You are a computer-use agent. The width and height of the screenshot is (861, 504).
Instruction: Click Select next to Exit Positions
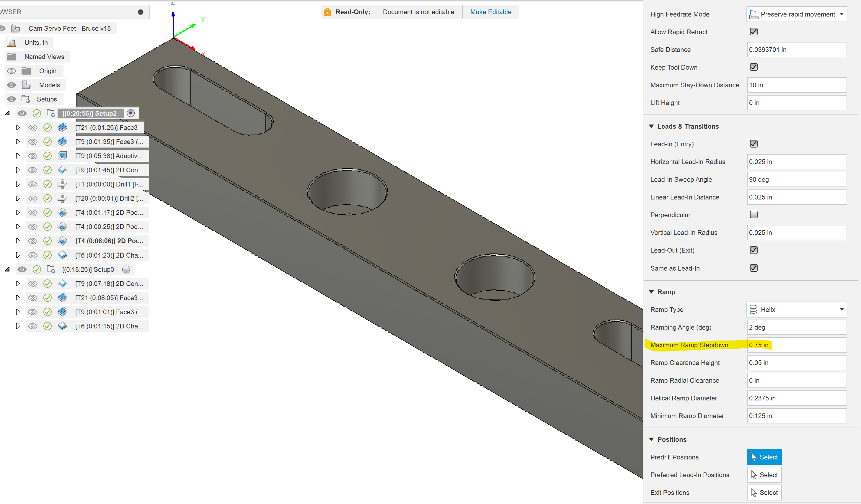764,492
